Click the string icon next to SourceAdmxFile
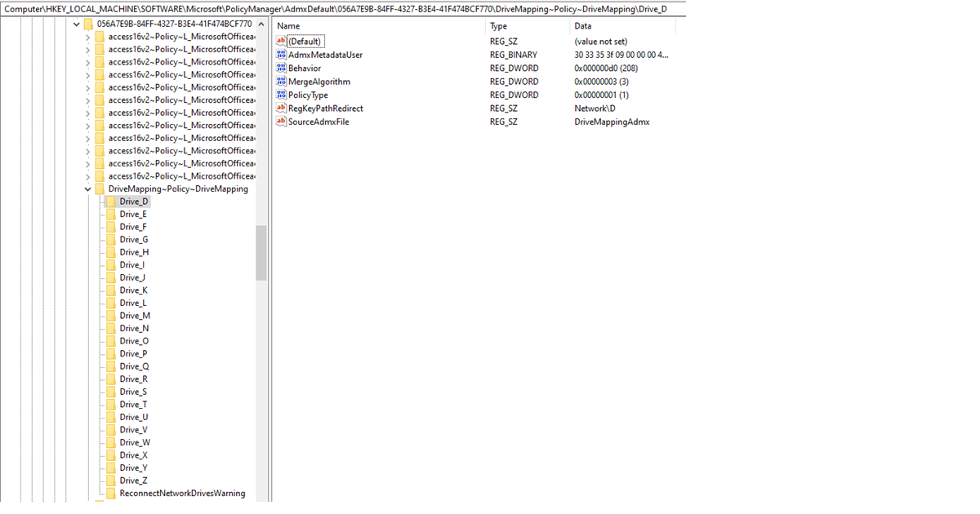This screenshot has height=514, width=980. [282, 122]
